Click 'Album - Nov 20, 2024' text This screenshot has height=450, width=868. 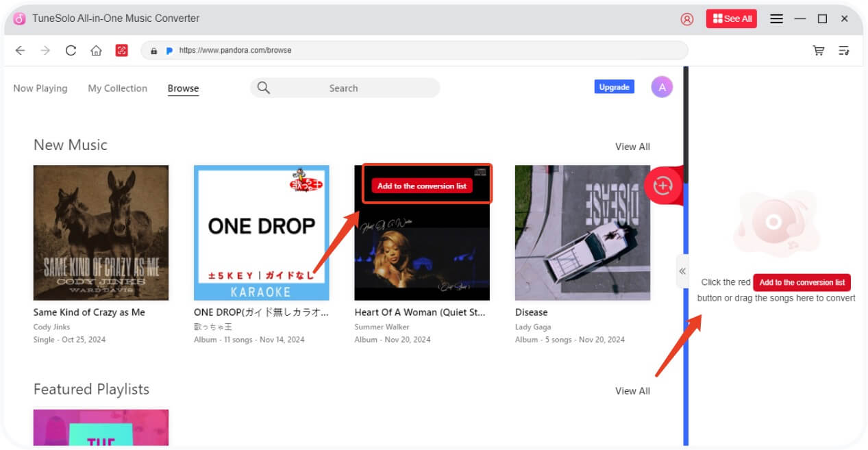click(393, 340)
